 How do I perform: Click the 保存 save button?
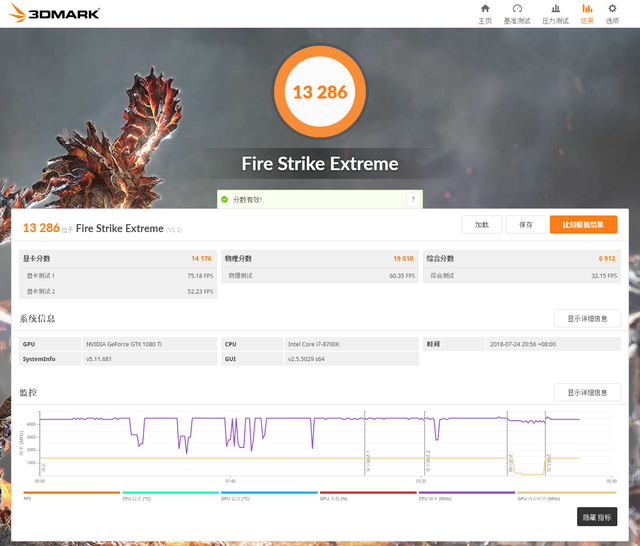(x=526, y=225)
